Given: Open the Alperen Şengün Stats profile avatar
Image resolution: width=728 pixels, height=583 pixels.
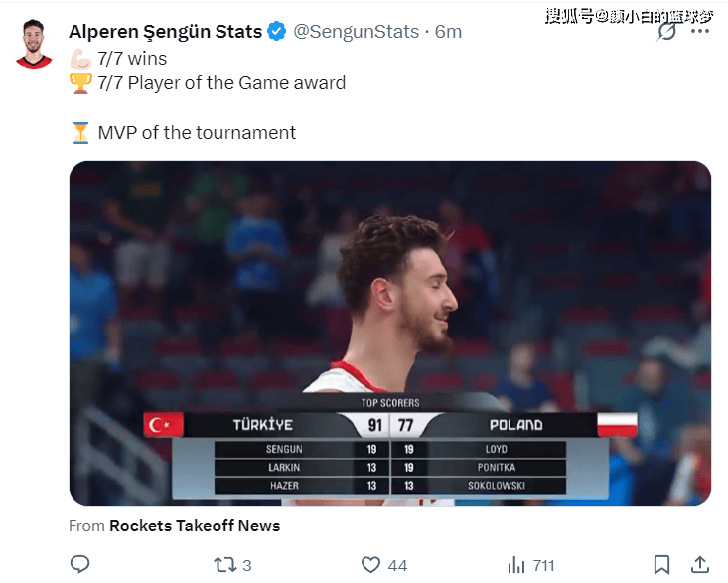Looking at the screenshot, I should click(34, 44).
